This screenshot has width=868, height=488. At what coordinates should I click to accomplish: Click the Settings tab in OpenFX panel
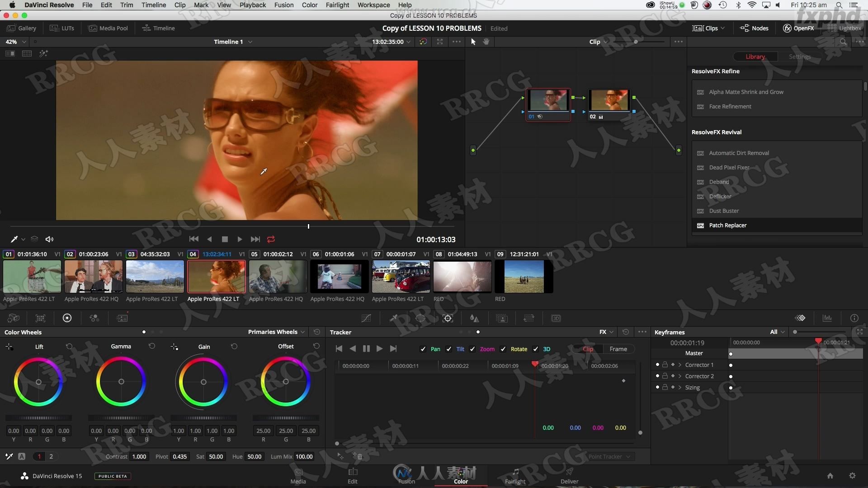coord(799,56)
